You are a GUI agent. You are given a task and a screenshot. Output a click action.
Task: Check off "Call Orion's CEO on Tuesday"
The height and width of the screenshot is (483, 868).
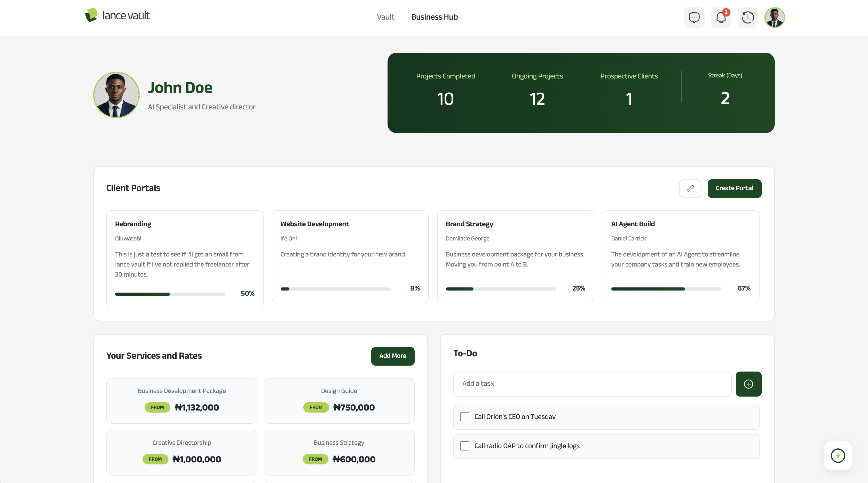(x=464, y=417)
